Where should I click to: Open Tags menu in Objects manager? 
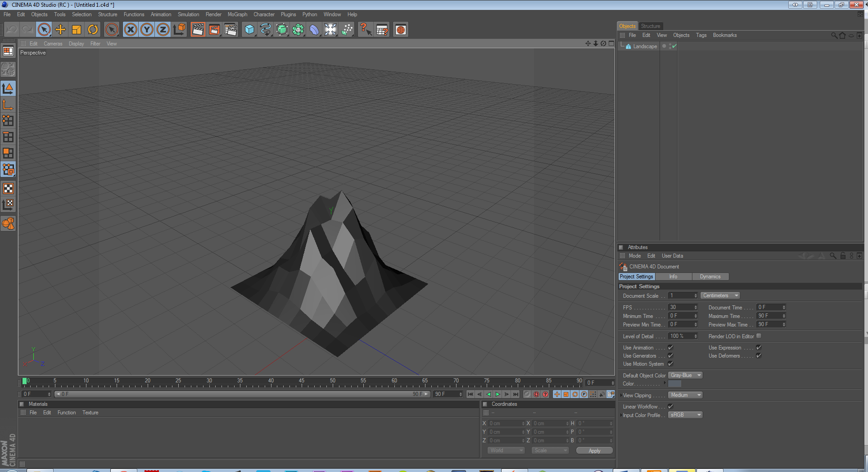coord(701,35)
